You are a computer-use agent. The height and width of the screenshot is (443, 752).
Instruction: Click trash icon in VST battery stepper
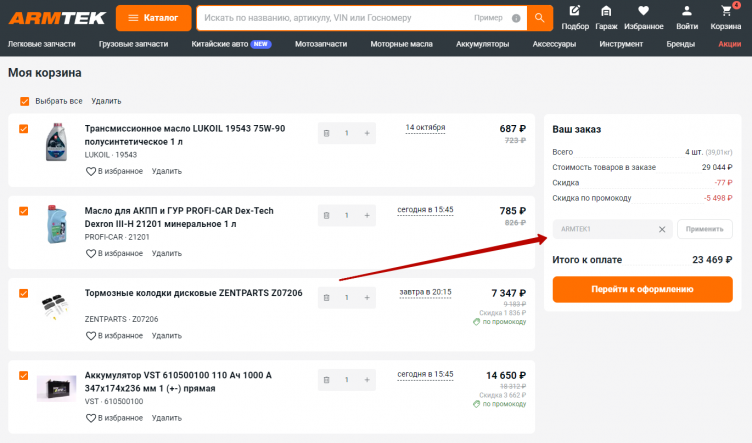coord(327,380)
